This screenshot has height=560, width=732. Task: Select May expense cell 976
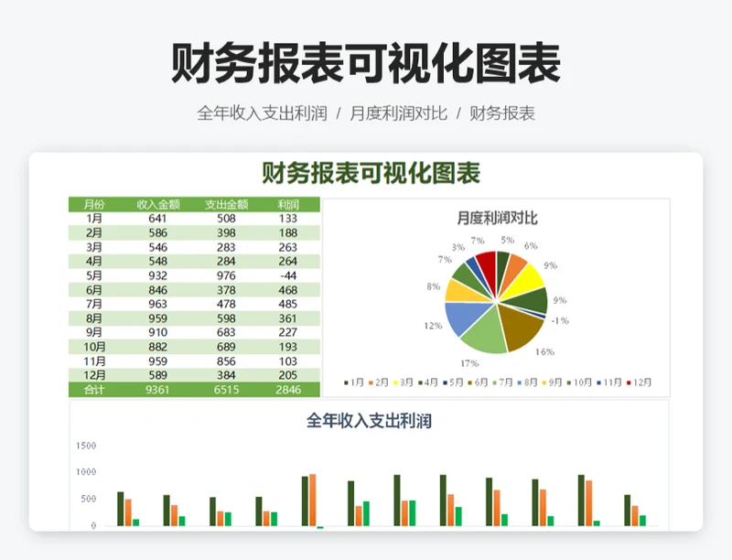(x=226, y=275)
